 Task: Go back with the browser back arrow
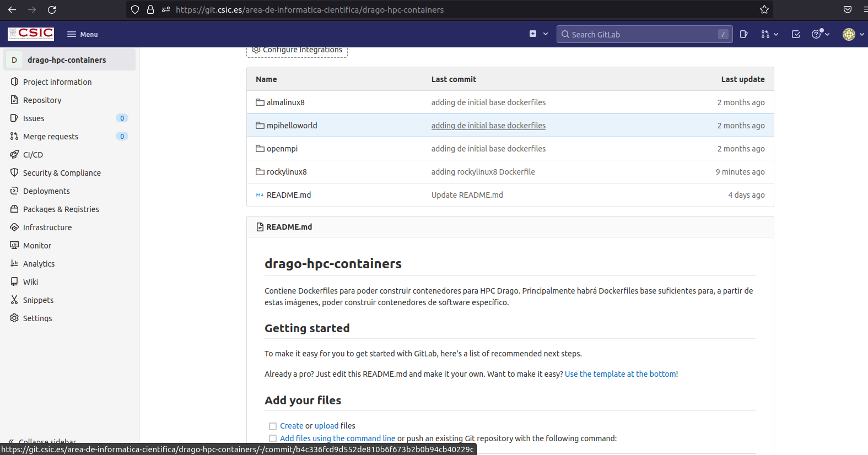12,9
